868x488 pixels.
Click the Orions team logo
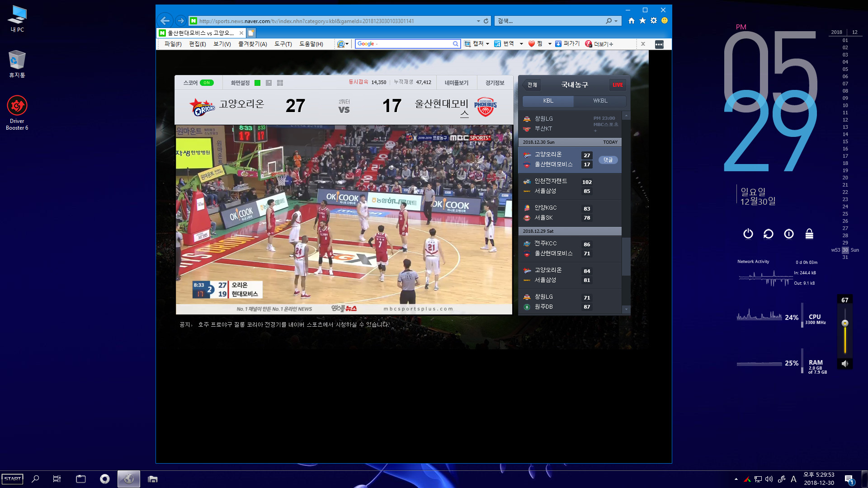pyautogui.click(x=203, y=107)
